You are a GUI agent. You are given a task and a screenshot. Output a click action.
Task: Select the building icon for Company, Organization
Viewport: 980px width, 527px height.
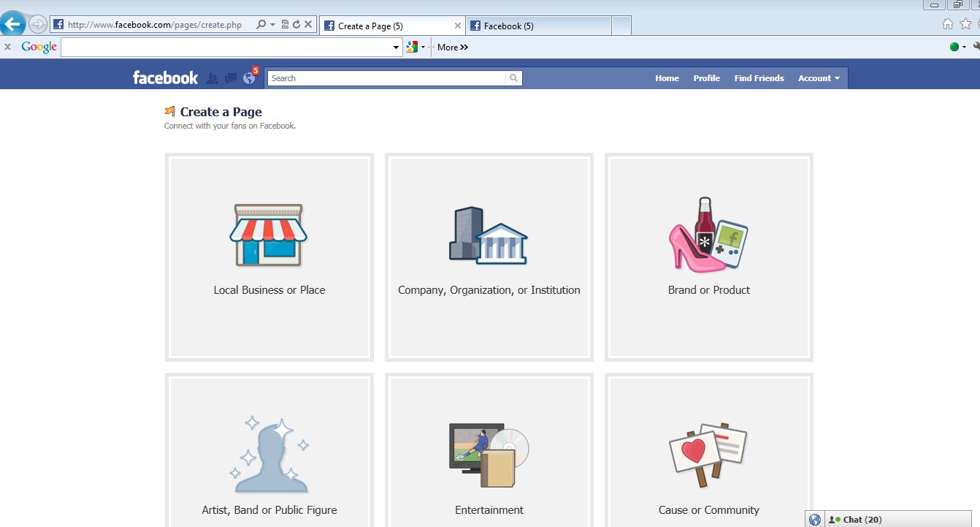488,235
